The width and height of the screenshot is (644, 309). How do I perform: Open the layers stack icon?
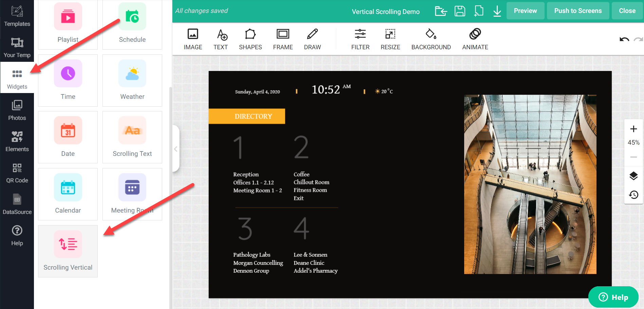pyautogui.click(x=633, y=176)
